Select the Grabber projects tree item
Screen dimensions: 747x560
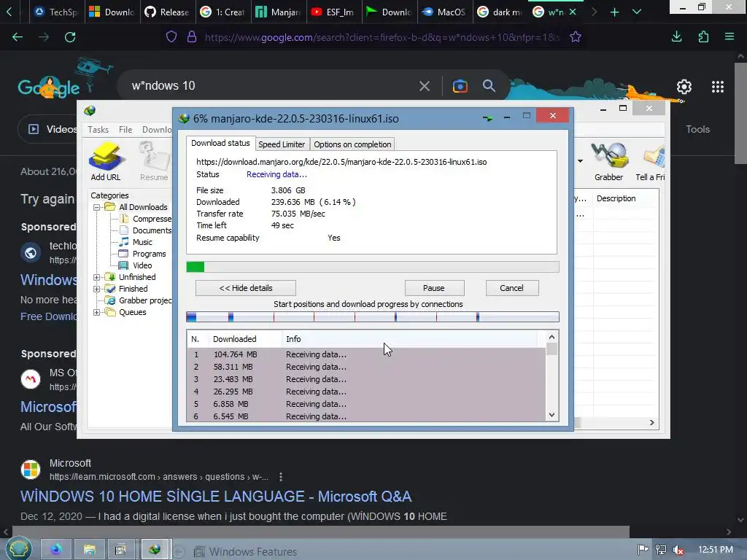point(145,300)
